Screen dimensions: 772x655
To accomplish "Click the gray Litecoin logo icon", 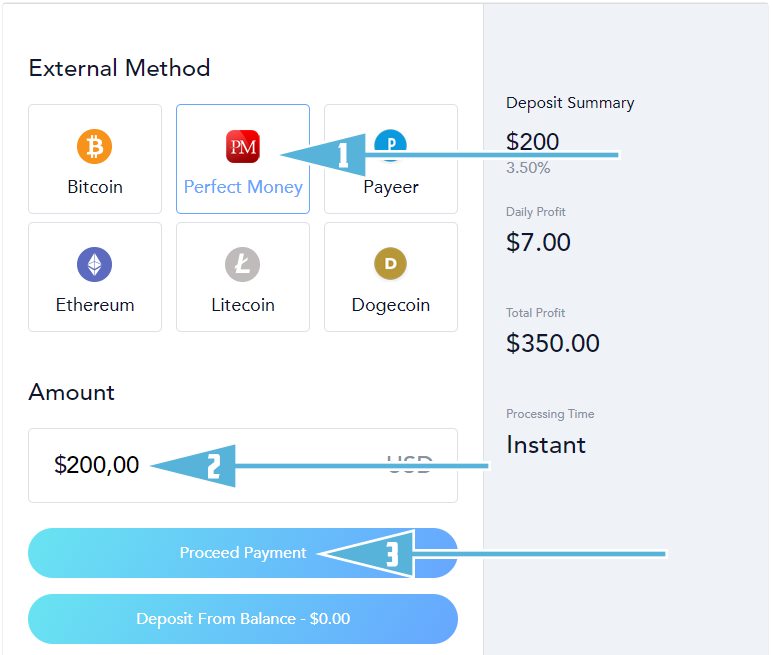I will [x=243, y=264].
